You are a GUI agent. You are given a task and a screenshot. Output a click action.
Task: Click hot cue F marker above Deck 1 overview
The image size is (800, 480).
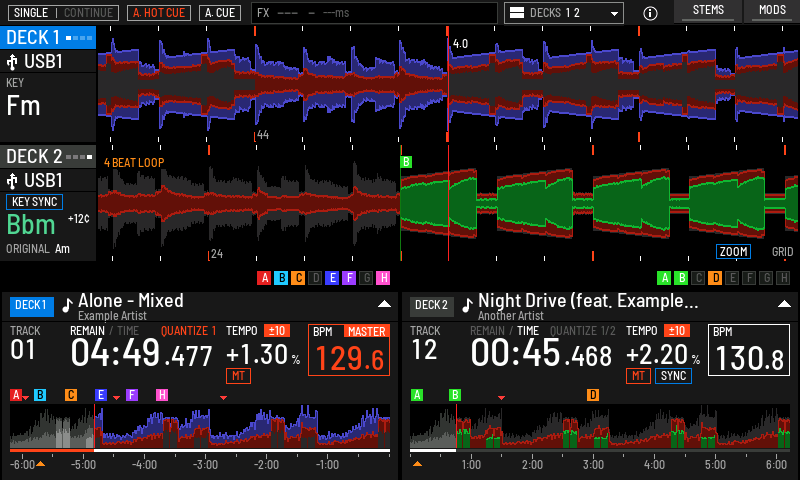(x=132, y=395)
